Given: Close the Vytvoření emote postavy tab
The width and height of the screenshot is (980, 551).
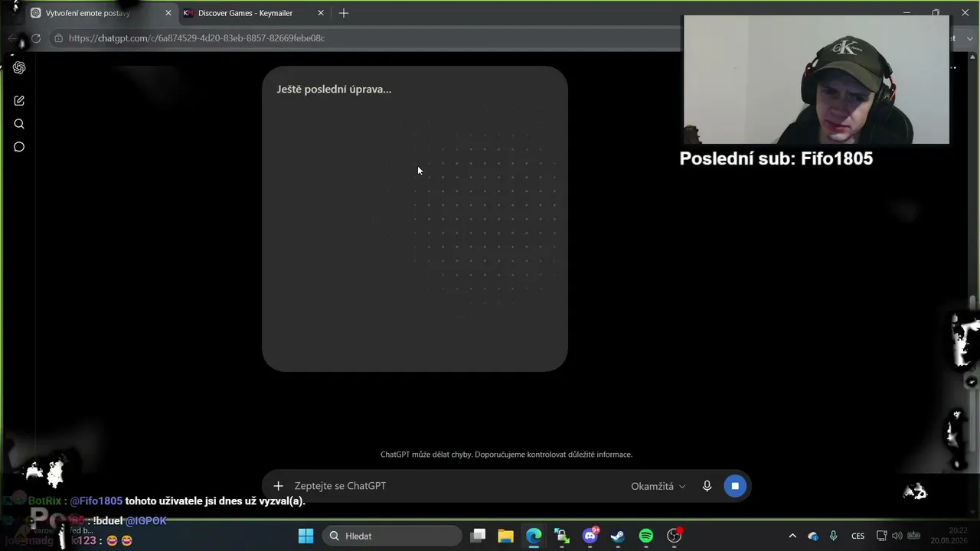Looking at the screenshot, I should coord(168,13).
